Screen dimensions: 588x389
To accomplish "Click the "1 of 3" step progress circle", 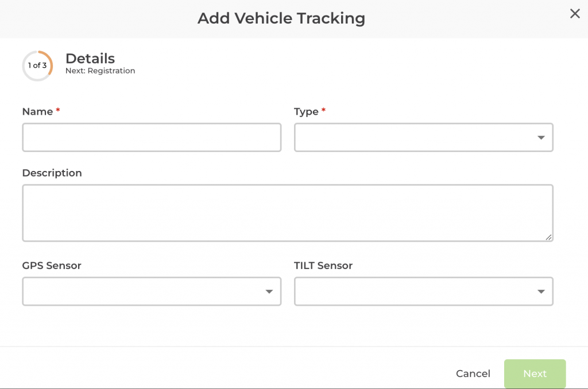I will [x=37, y=66].
